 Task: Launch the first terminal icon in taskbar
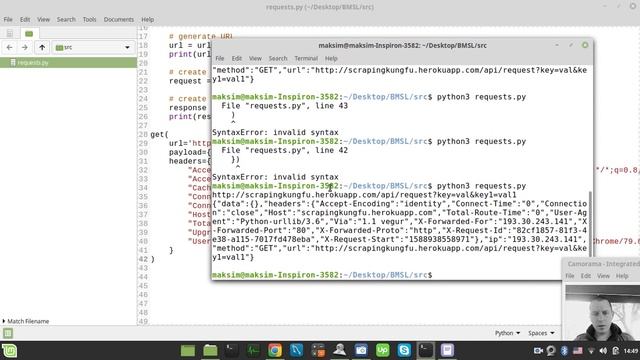click(231, 351)
